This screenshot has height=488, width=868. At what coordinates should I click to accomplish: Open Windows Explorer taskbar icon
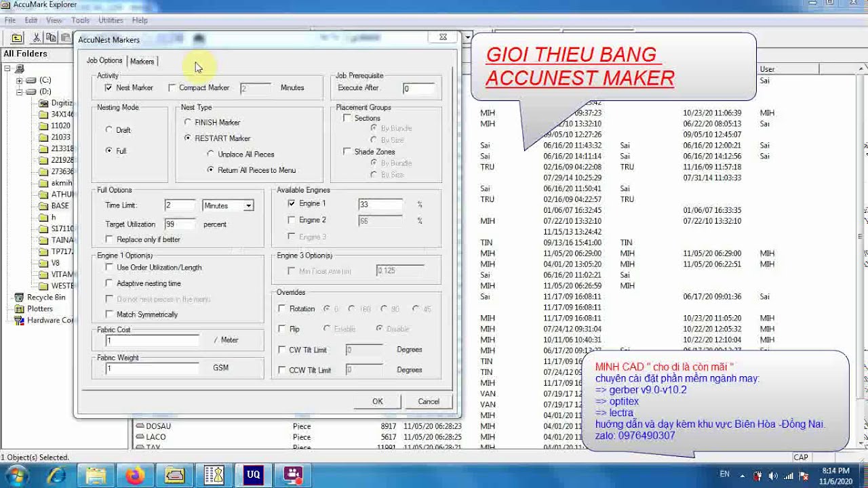[96, 474]
